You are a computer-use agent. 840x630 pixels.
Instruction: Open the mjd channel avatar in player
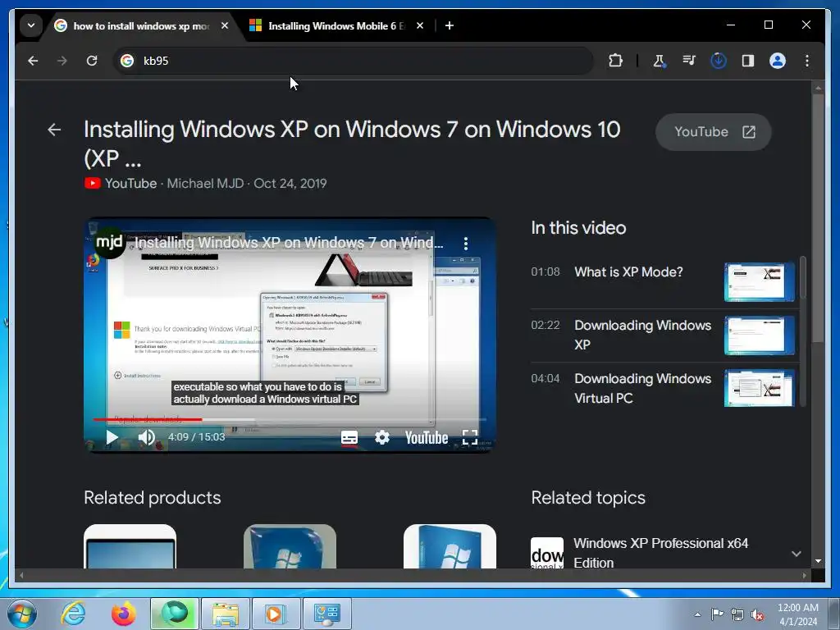point(109,242)
